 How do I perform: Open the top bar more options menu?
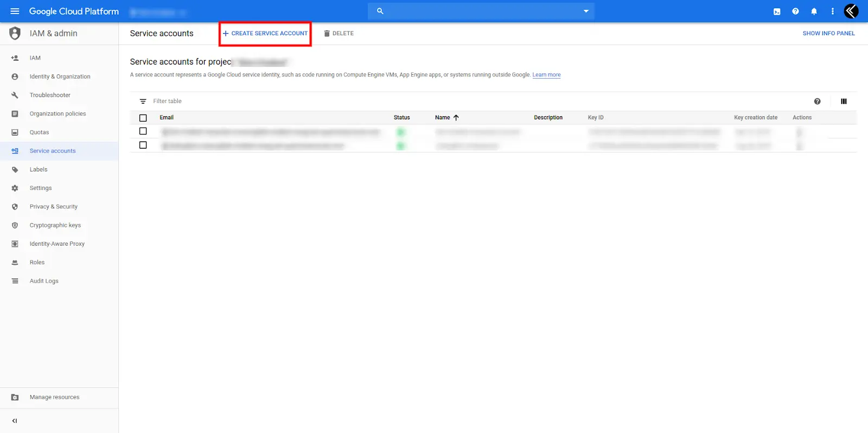(832, 11)
